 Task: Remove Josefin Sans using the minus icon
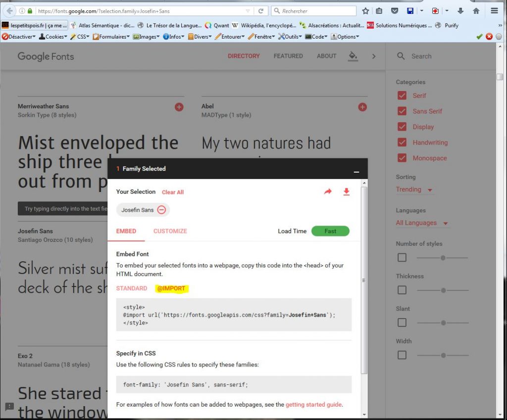[161, 210]
